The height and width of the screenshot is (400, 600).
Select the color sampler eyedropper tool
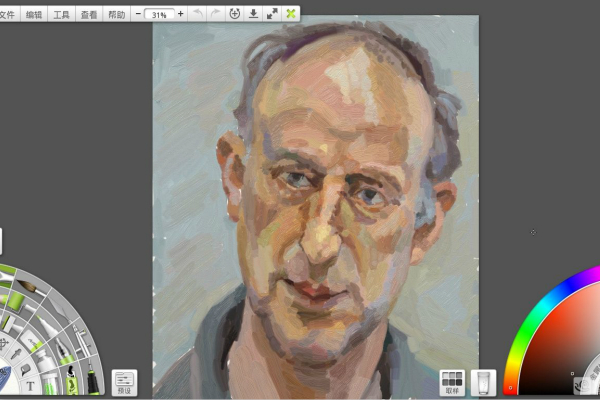[16, 354]
